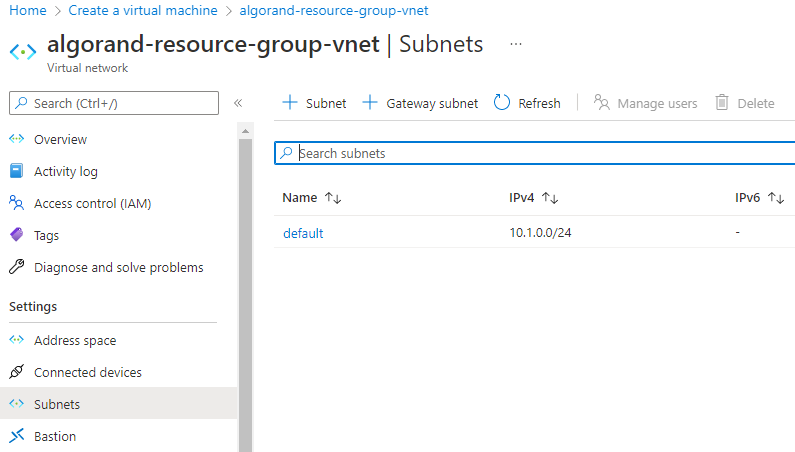Click the purple Tags icon
795x452 pixels.
[17, 235]
